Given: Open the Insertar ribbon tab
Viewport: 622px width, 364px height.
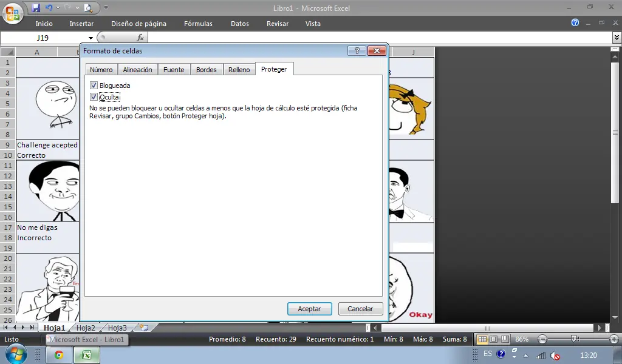Looking at the screenshot, I should pos(81,24).
